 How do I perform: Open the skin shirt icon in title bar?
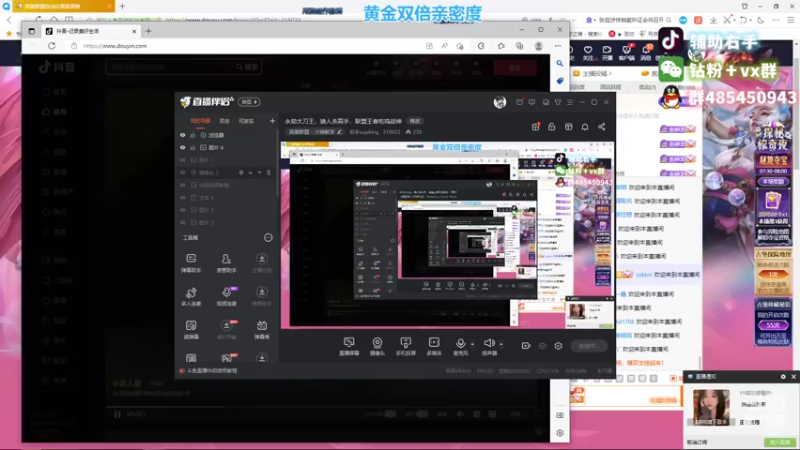click(x=558, y=102)
